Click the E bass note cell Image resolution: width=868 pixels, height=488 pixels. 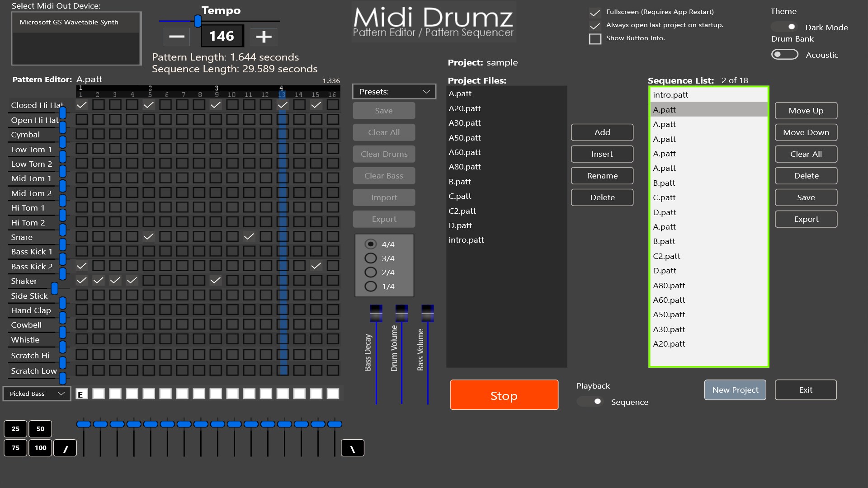(x=81, y=394)
